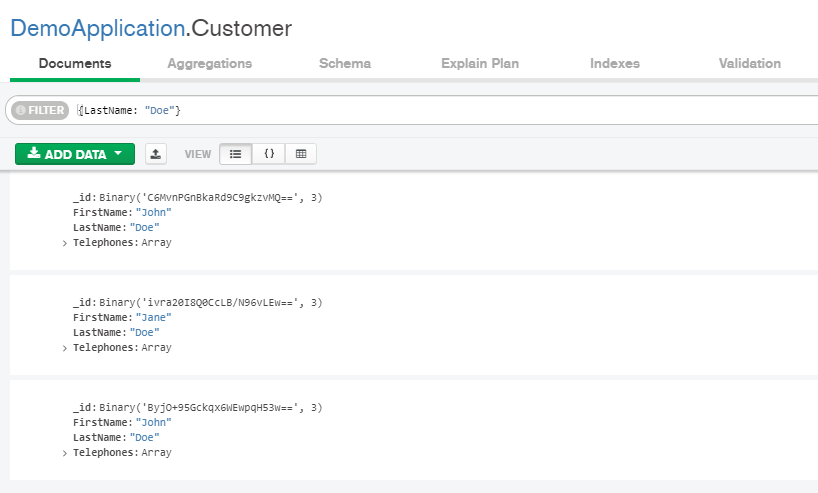
Task: Select FirstName "Jane" value
Action: [x=153, y=317]
